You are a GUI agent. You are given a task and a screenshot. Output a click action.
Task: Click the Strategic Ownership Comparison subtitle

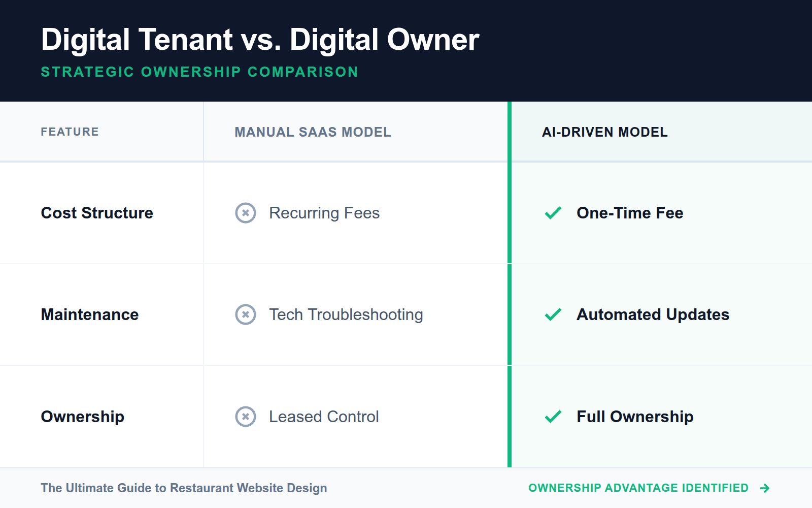click(x=199, y=72)
